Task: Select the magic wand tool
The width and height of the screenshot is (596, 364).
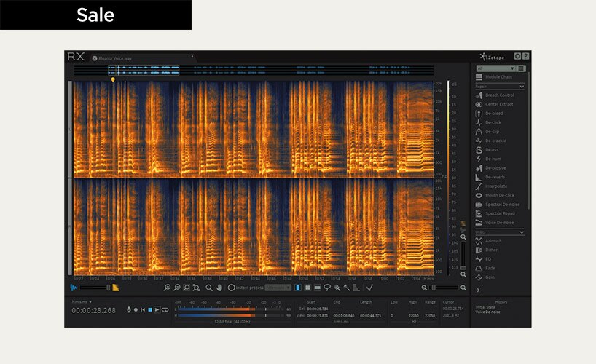Action: click(347, 288)
